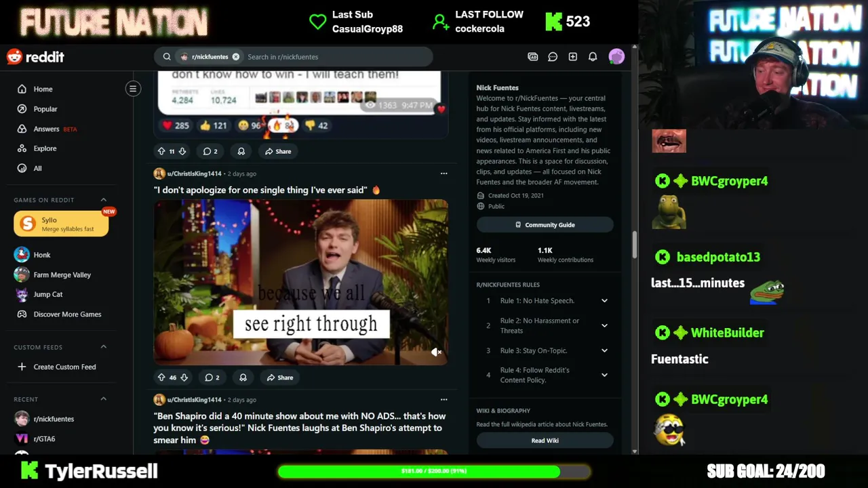Click the Last Sub heart icon in overlay
Viewport: 868px width, 488px height.
click(317, 22)
